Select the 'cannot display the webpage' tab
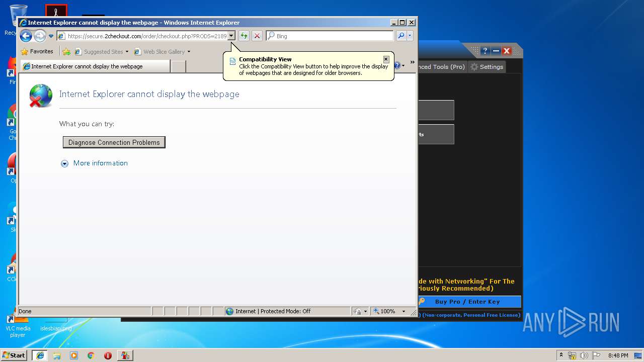The height and width of the screenshot is (362, 644). point(96,66)
